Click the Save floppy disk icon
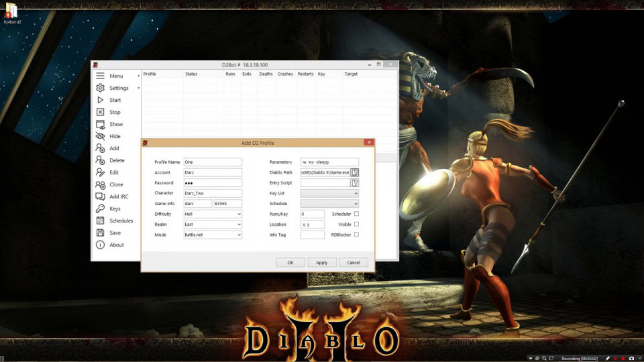 coord(100,233)
